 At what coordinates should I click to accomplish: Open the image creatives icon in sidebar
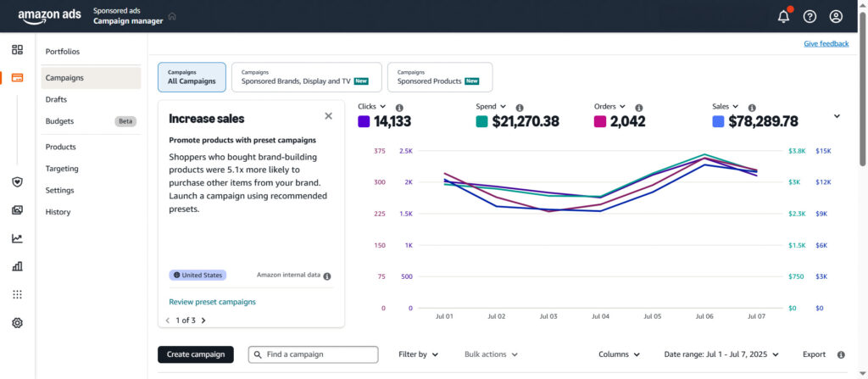17,210
